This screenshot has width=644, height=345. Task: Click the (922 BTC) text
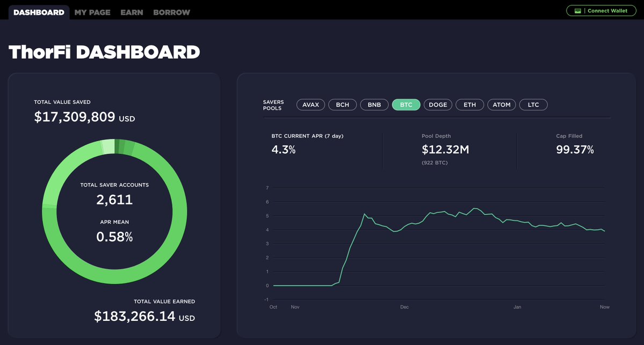[x=435, y=163]
